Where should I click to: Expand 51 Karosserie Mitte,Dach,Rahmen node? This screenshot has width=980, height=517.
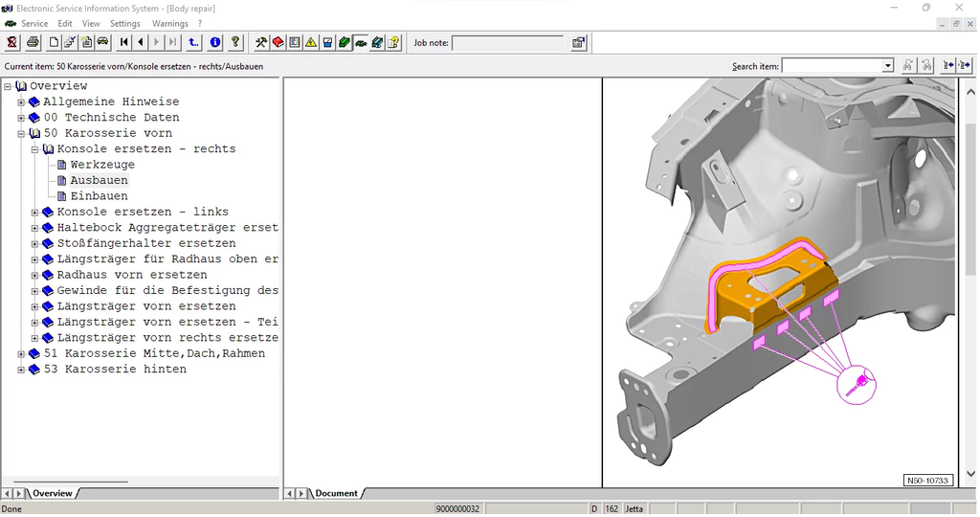point(21,354)
